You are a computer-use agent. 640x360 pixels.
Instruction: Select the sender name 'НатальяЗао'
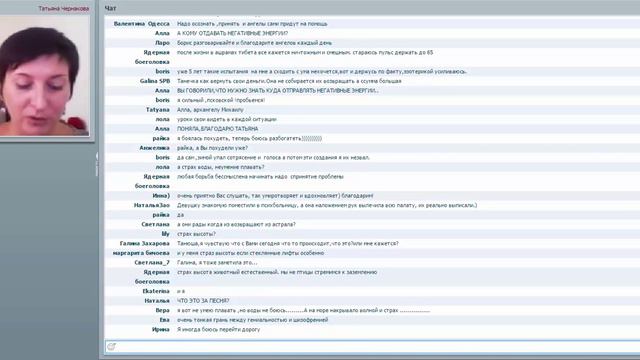(x=151, y=205)
